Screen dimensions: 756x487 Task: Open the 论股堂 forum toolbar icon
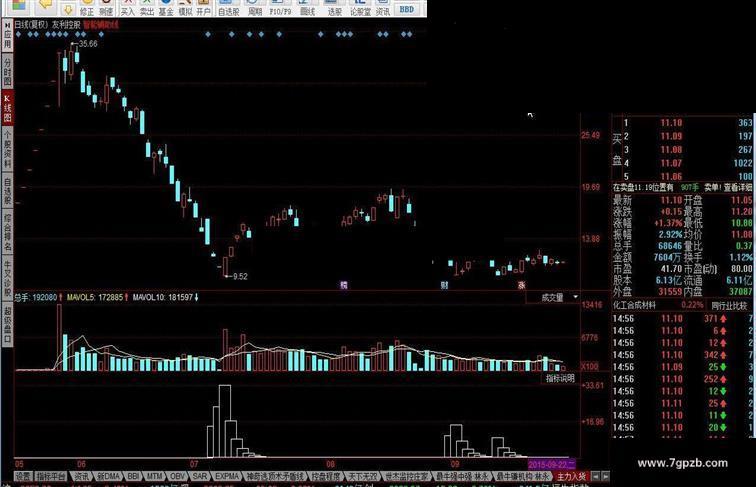(360, 8)
